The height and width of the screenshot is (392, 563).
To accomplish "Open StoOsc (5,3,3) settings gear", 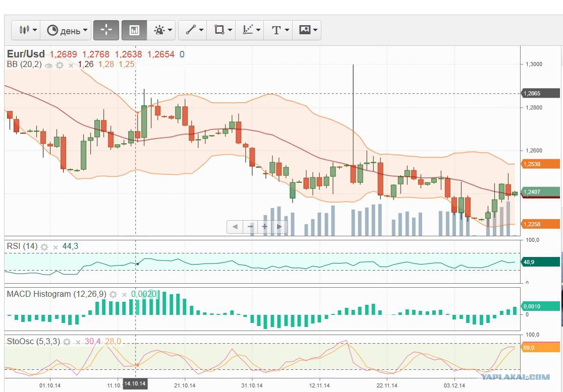I will [x=67, y=342].
